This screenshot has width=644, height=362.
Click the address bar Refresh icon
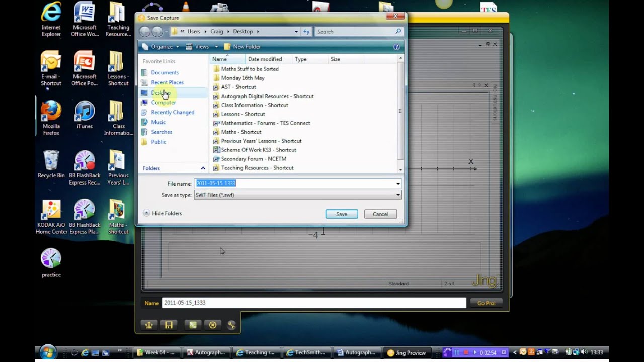[306, 32]
